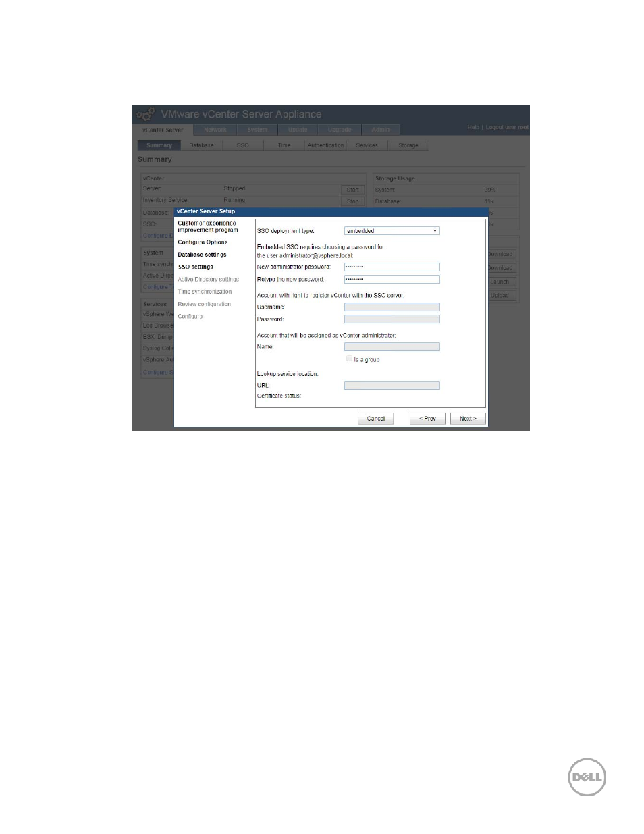Click the Dell logo in page footer

coord(587,777)
